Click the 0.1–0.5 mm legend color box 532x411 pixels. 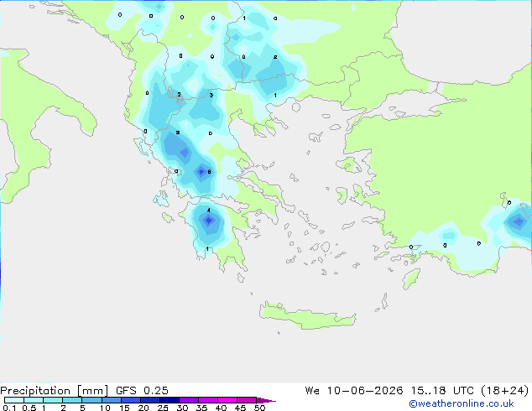pyautogui.click(x=14, y=400)
